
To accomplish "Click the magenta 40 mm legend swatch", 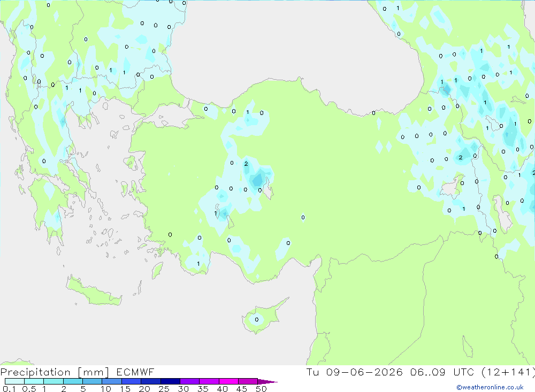I will point(228,381).
